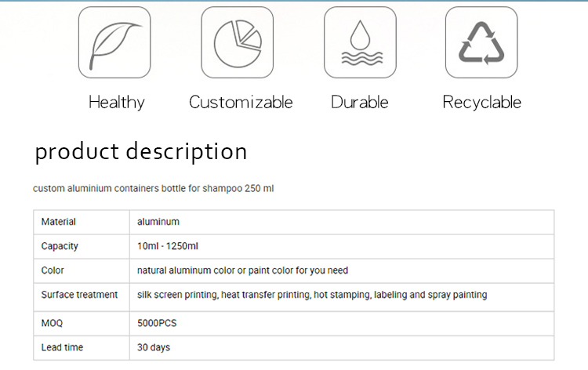Screen dimensions: 588x370
Task: Click the Durable water drop icon
Action: pyautogui.click(x=360, y=42)
